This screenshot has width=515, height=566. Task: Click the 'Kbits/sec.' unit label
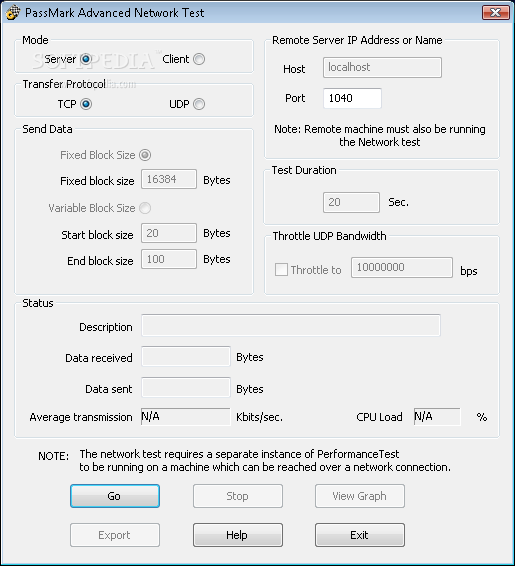point(259,417)
